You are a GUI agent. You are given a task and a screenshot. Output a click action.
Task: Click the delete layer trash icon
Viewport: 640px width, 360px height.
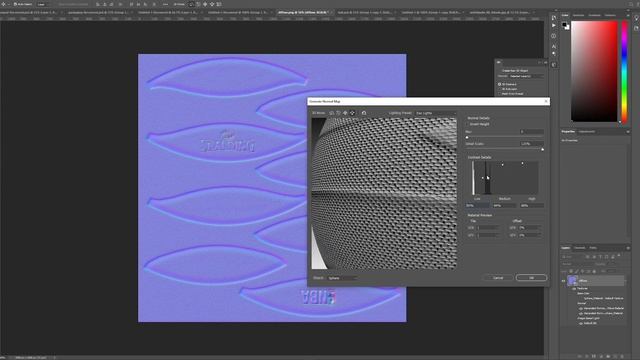[622, 356]
